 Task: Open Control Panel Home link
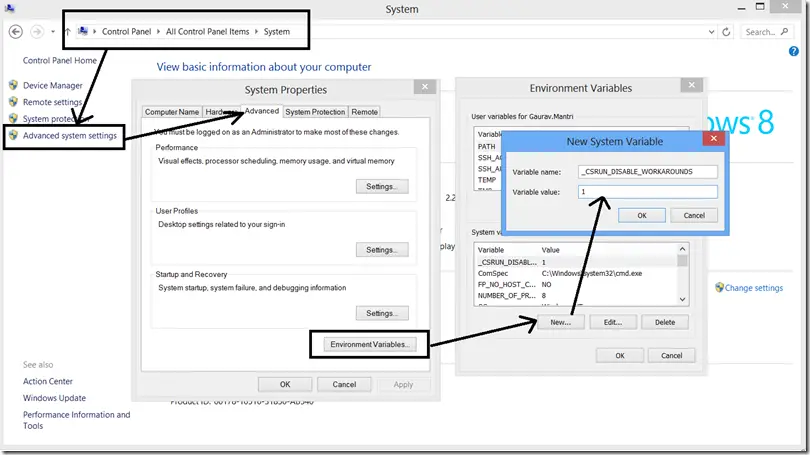point(59,60)
